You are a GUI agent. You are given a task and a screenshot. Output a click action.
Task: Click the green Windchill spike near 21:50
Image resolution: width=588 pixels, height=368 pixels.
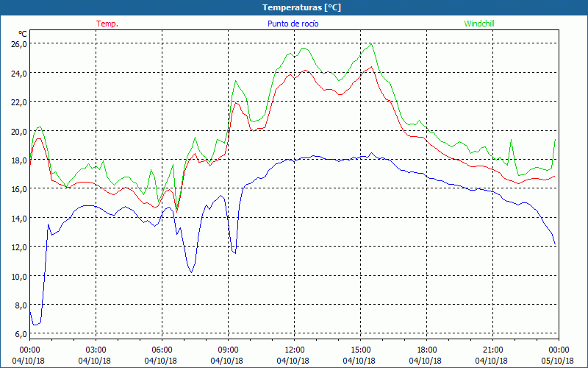tap(511, 140)
